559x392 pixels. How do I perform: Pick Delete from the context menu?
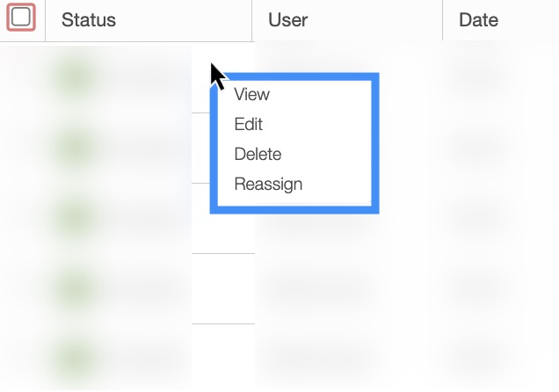[258, 155]
